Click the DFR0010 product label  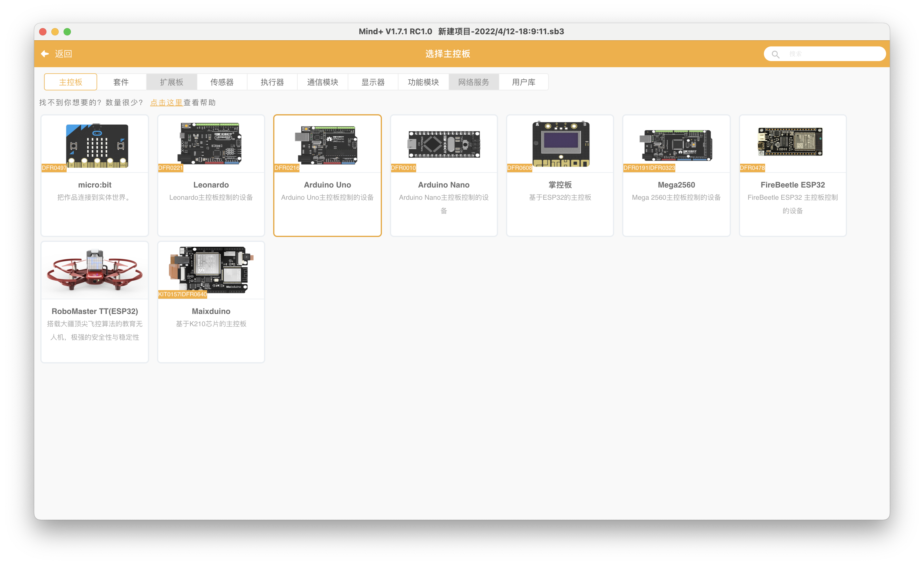pyautogui.click(x=403, y=168)
